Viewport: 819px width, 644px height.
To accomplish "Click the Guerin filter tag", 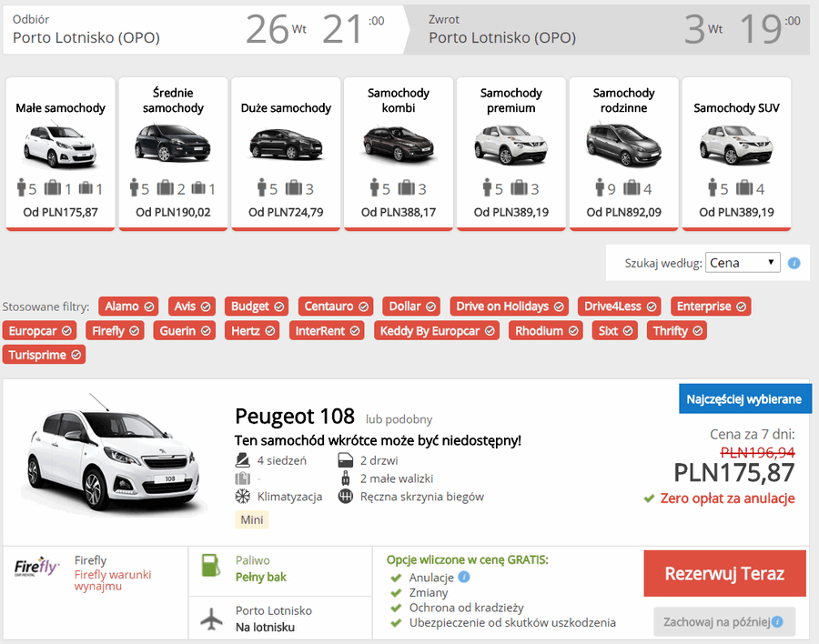I will click(185, 330).
